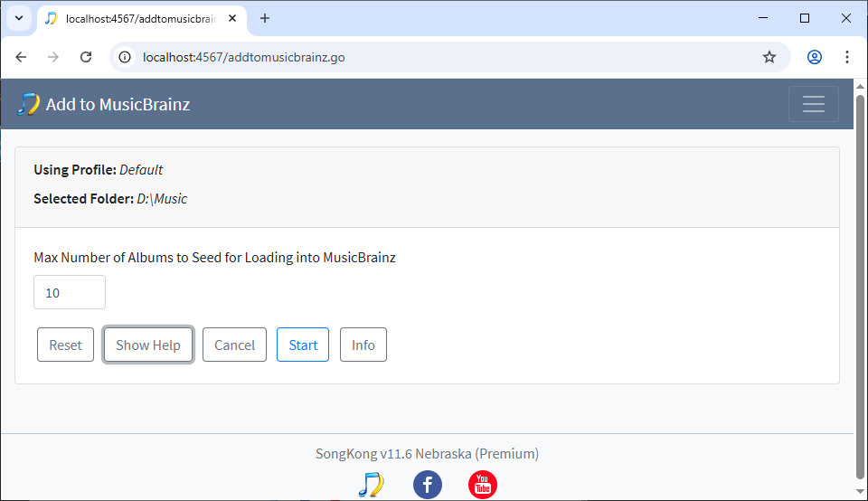The width and height of the screenshot is (868, 501).
Task: Reload the page
Action: point(86,57)
